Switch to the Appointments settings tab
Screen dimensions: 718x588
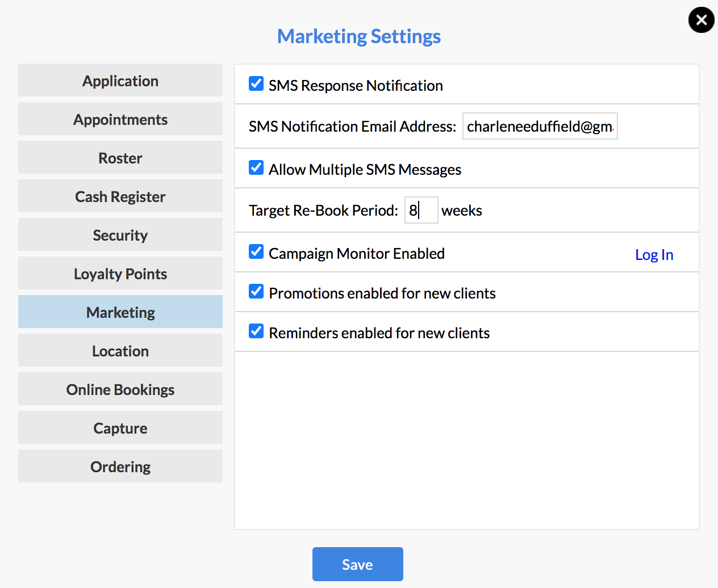tap(120, 119)
